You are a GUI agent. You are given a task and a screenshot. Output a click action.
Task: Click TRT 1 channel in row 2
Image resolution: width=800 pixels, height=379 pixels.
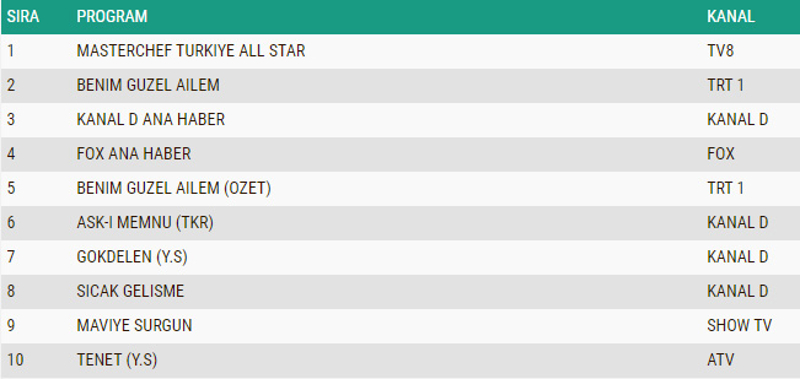[x=726, y=85]
